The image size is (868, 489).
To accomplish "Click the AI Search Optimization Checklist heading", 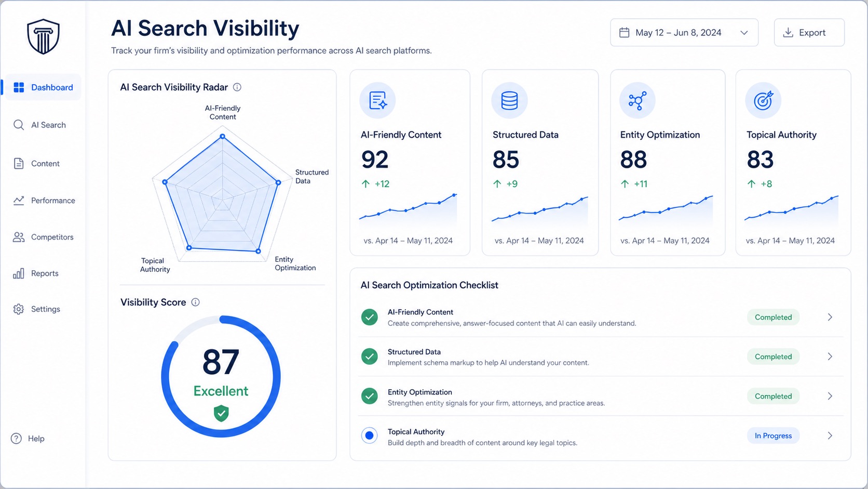I will point(429,285).
